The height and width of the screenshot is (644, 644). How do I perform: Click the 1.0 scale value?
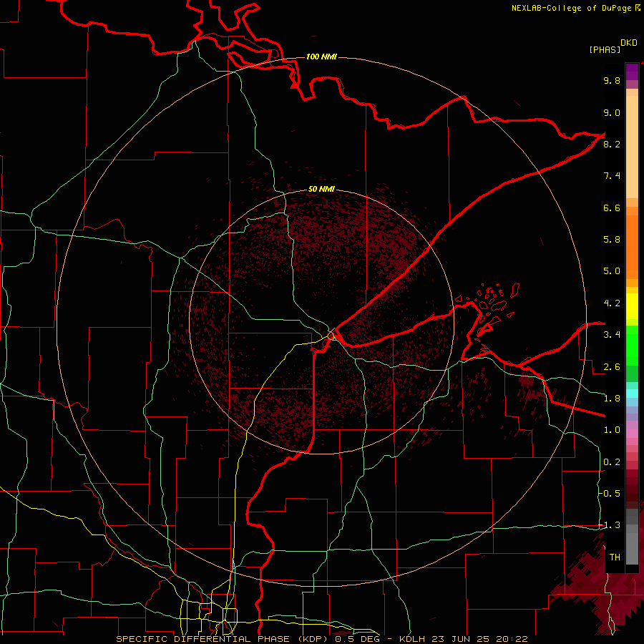(x=612, y=430)
